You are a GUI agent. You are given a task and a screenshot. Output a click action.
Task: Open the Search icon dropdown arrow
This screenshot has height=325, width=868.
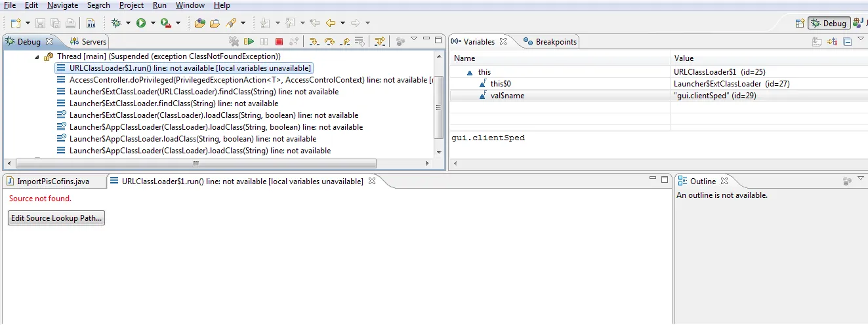click(243, 23)
